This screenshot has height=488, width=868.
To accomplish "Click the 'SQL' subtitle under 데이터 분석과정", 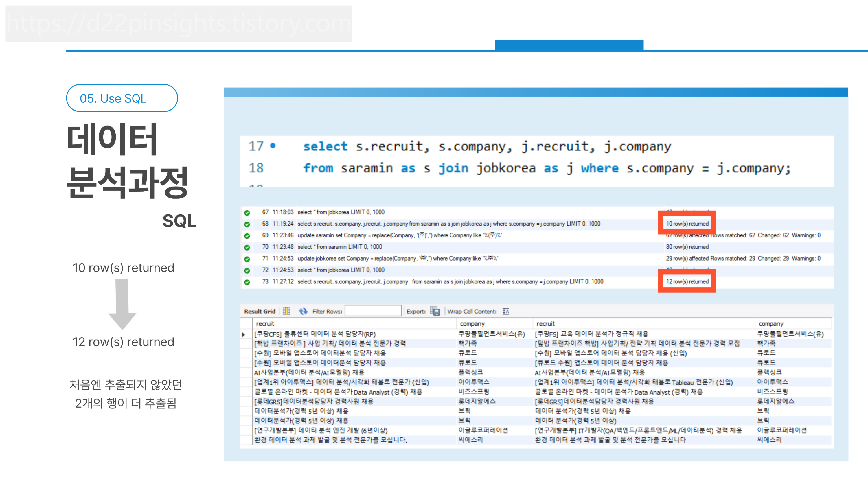I will [x=179, y=221].
